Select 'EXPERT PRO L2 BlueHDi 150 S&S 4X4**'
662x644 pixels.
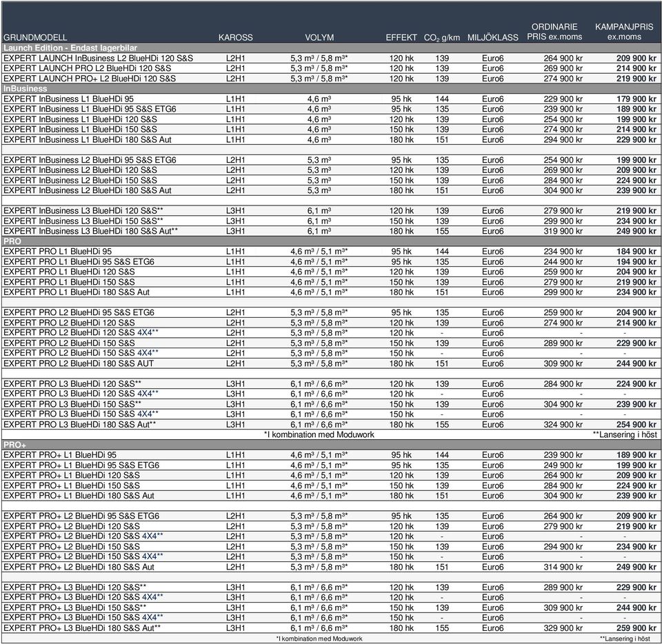[81, 353]
